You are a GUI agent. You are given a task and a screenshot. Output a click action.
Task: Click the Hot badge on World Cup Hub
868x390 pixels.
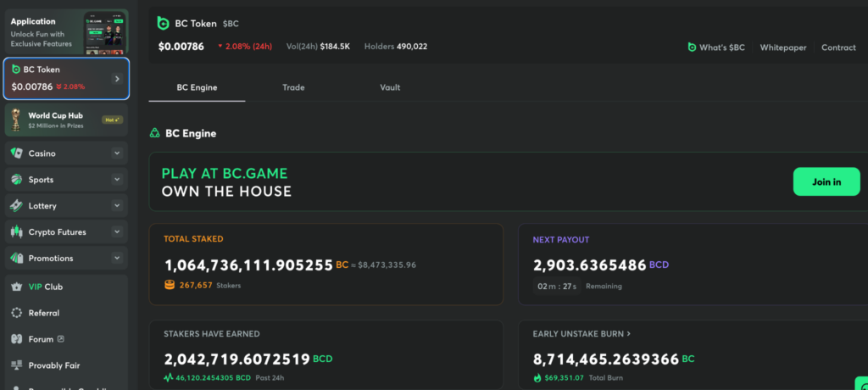point(113,120)
